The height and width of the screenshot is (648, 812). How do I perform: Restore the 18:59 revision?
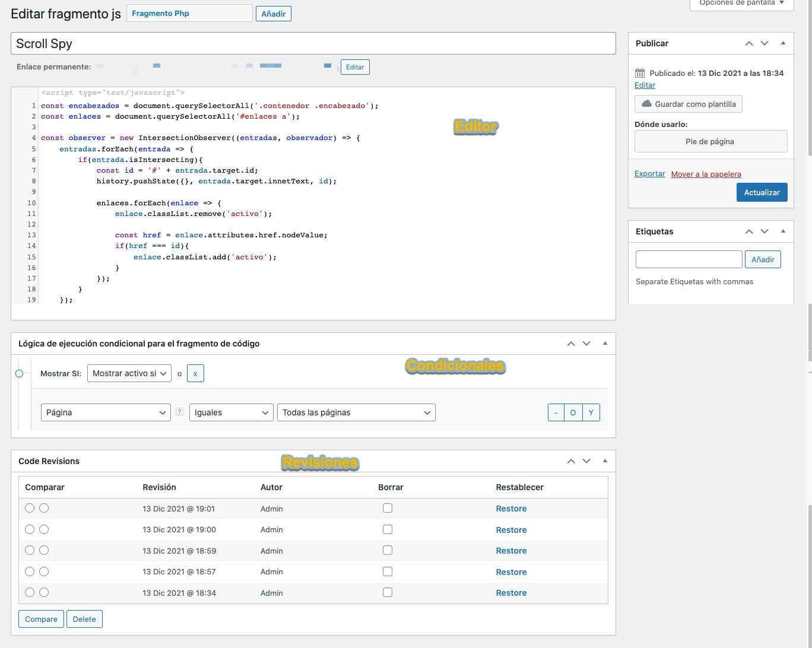tap(511, 551)
